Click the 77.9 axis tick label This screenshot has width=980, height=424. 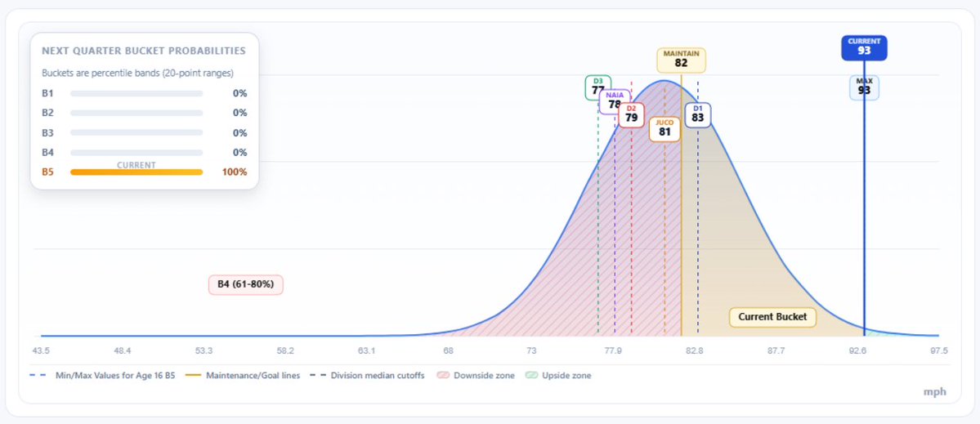click(x=612, y=351)
